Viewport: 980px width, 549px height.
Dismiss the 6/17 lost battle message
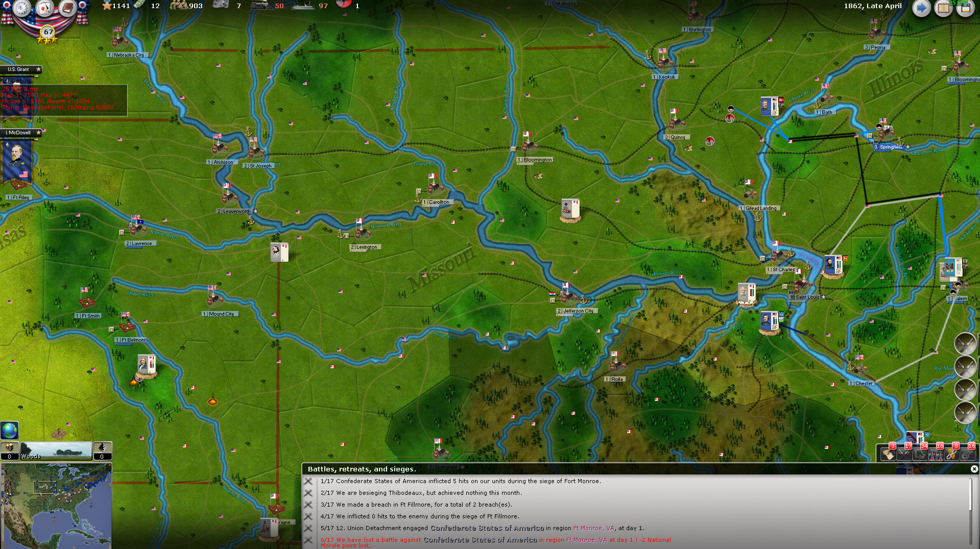coord(308,540)
